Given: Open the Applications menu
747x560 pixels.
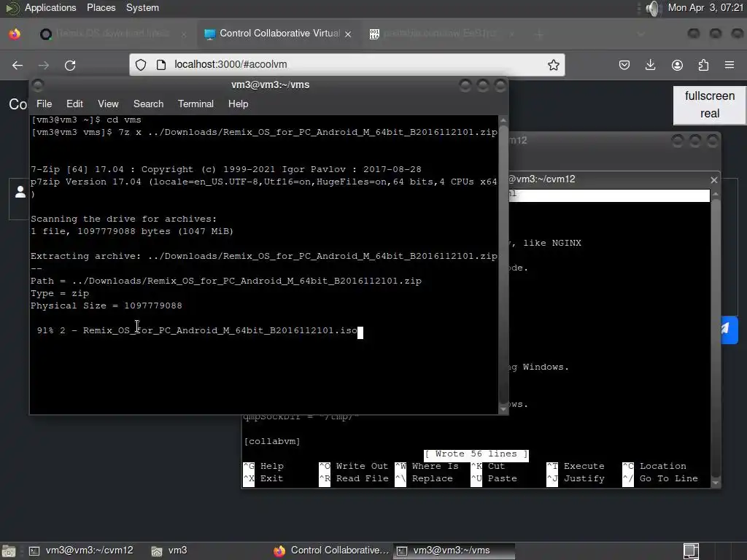Looking at the screenshot, I should [50, 8].
